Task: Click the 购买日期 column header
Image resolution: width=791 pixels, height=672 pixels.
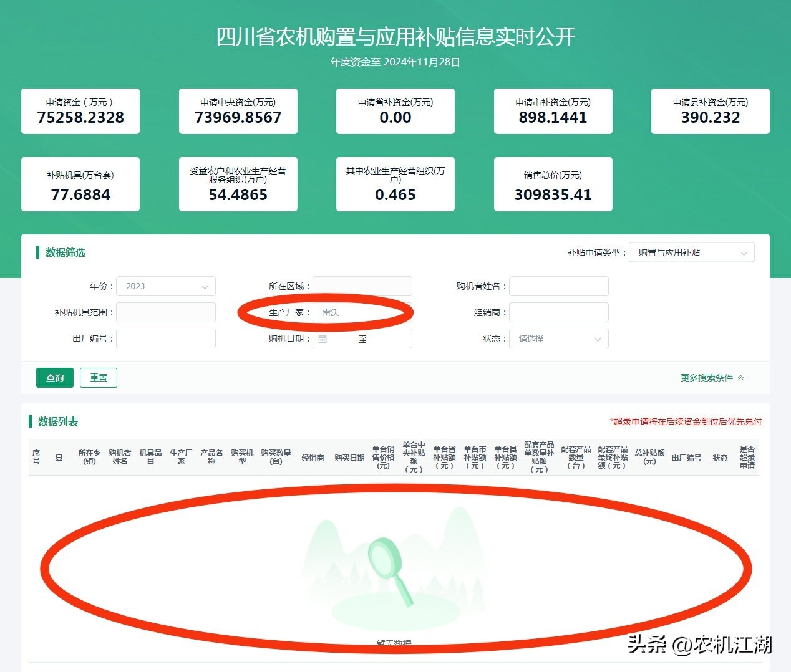Action: (349, 458)
